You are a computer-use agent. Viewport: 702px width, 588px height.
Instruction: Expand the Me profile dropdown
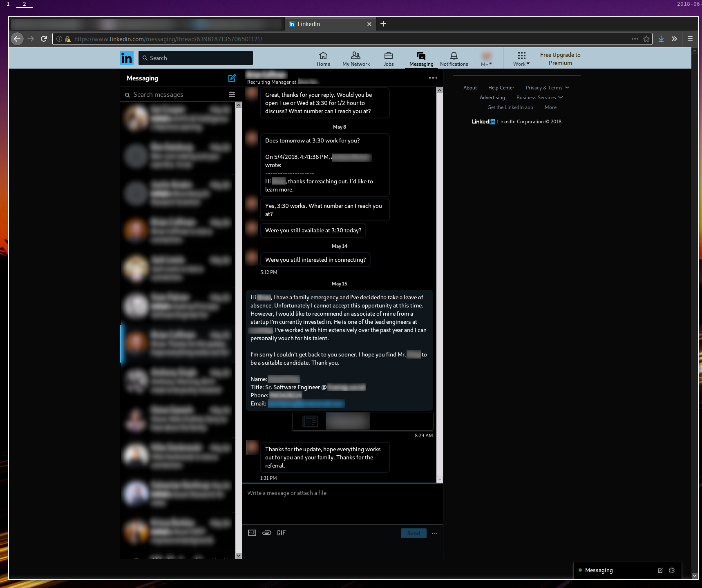(x=486, y=58)
